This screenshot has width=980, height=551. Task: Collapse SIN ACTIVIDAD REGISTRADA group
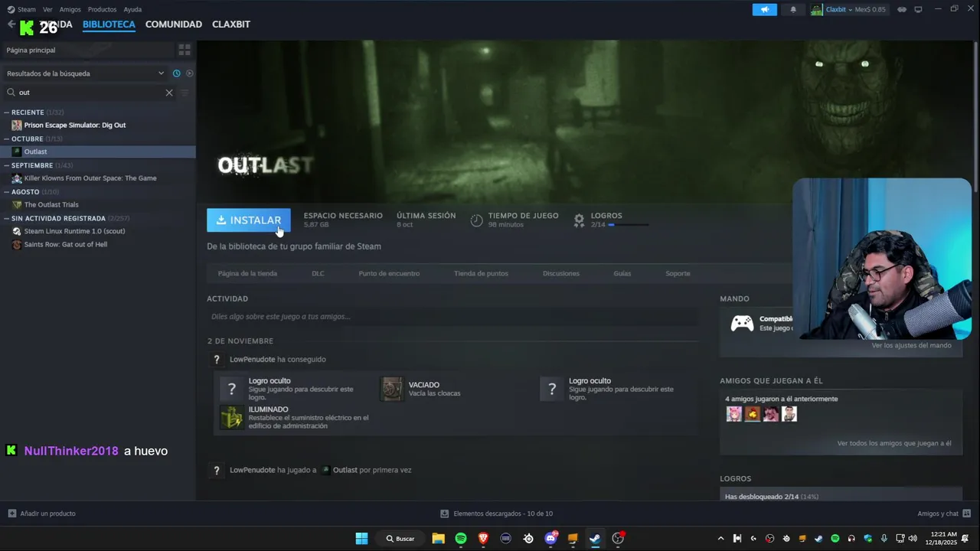(7, 218)
